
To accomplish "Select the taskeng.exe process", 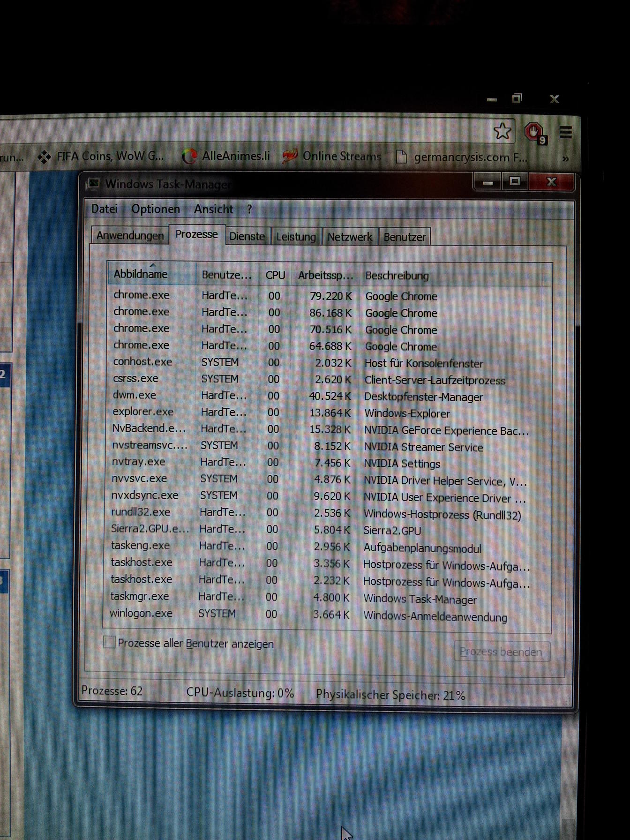I will click(328, 547).
